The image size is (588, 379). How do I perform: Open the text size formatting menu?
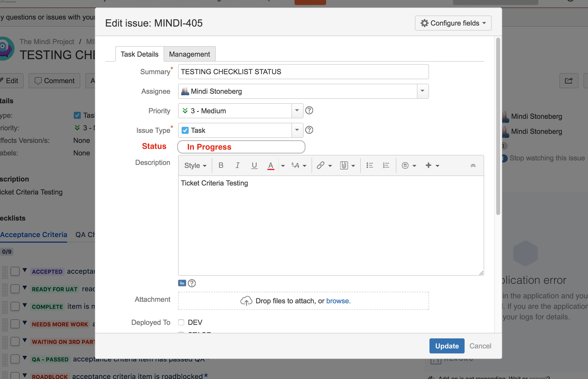[x=299, y=165]
